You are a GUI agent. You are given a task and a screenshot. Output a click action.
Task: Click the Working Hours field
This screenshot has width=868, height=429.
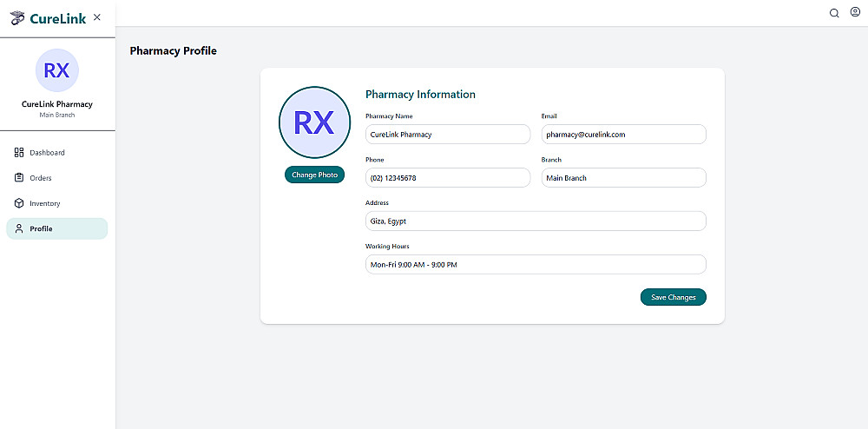point(536,264)
